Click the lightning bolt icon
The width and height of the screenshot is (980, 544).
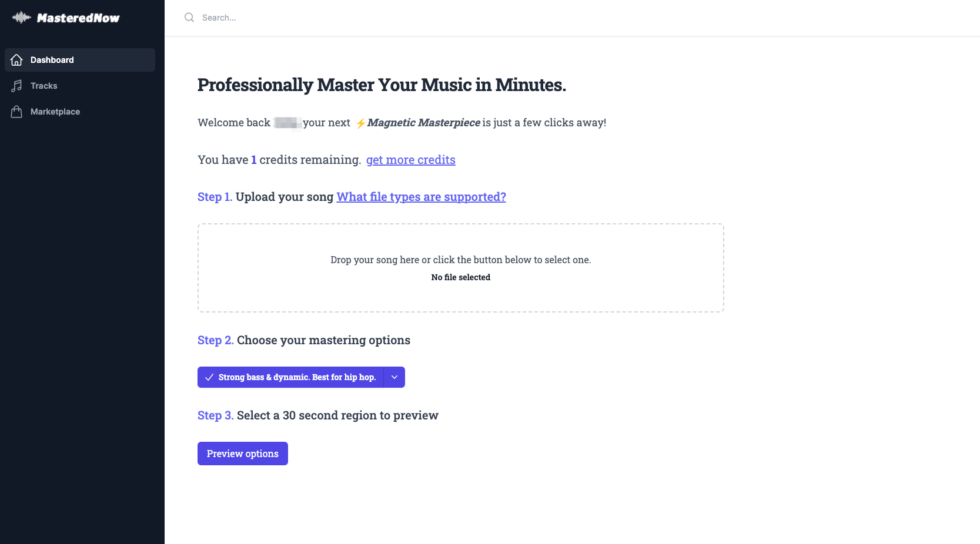360,123
